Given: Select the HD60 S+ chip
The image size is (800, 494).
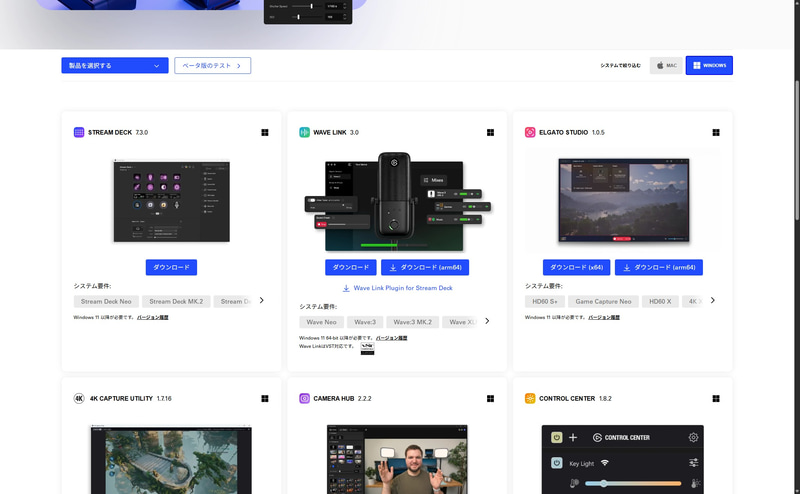Looking at the screenshot, I should 545,302.
